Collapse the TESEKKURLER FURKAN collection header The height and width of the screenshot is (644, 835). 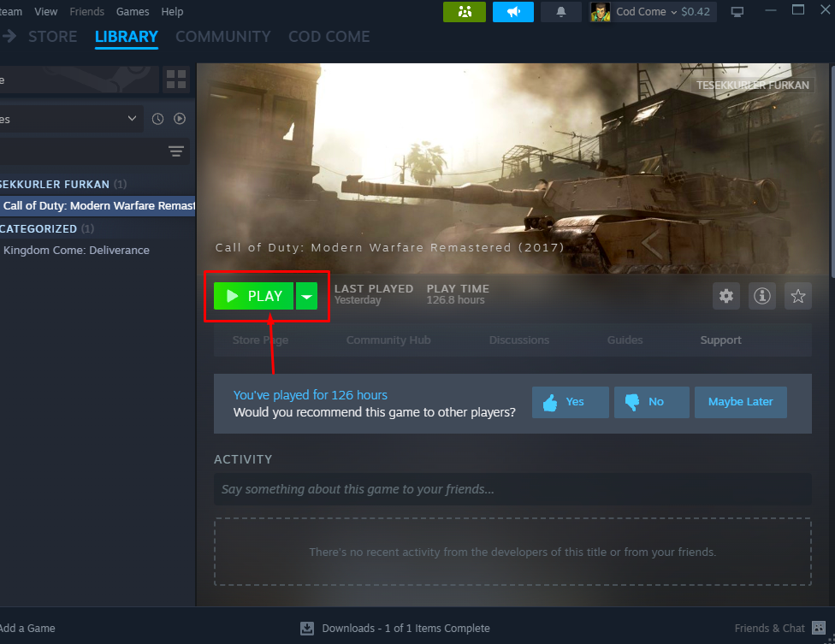pyautogui.click(x=62, y=184)
